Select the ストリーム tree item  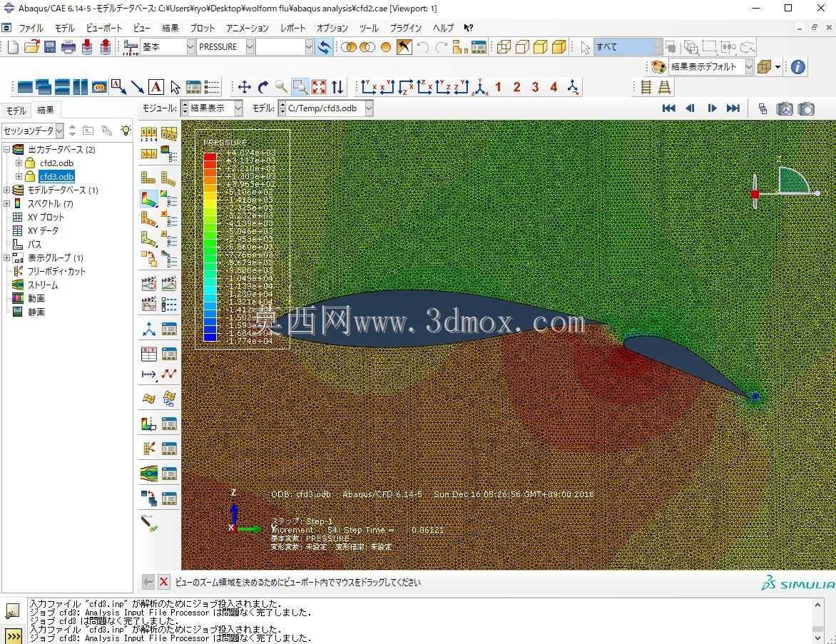click(43, 285)
